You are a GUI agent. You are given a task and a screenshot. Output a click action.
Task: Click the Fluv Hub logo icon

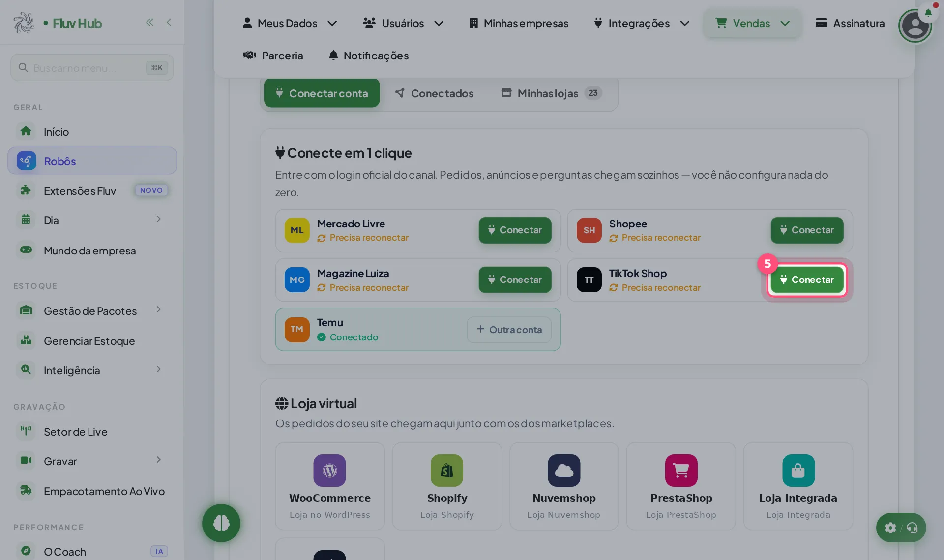[24, 23]
